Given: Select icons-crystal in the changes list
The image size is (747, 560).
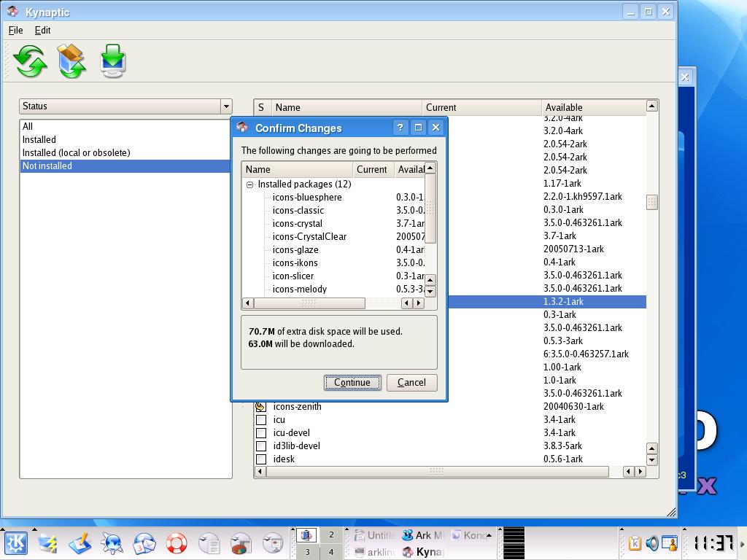Looking at the screenshot, I should (x=298, y=223).
